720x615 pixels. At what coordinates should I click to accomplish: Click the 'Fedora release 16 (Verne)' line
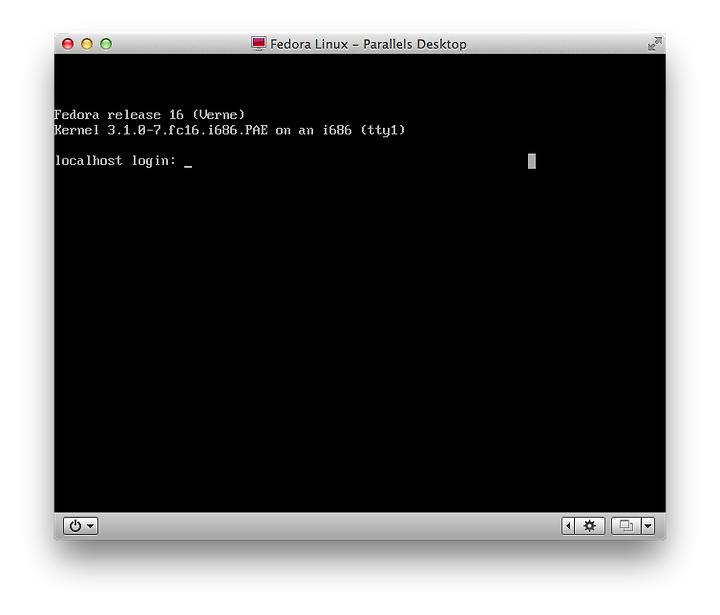(150, 115)
